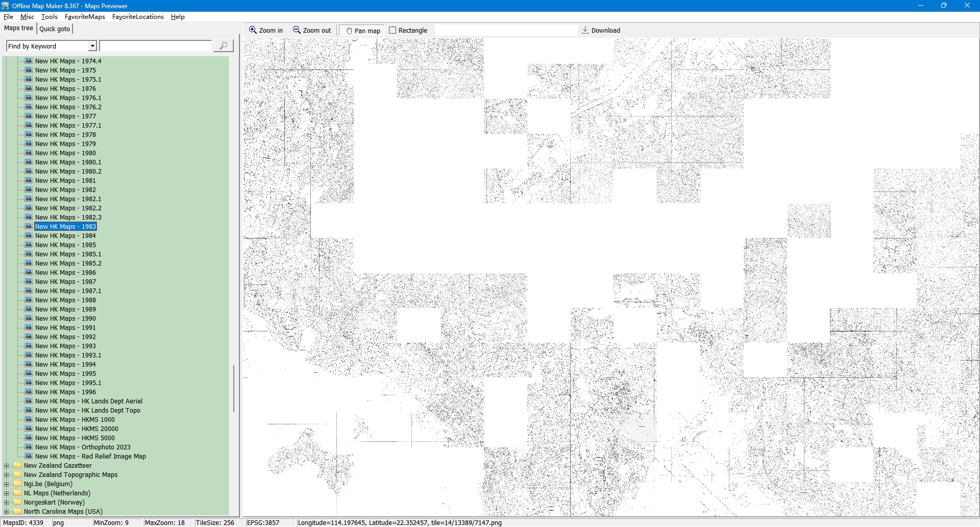This screenshot has width=980, height=527.
Task: Open the FavoriteMaps menu
Action: (85, 17)
